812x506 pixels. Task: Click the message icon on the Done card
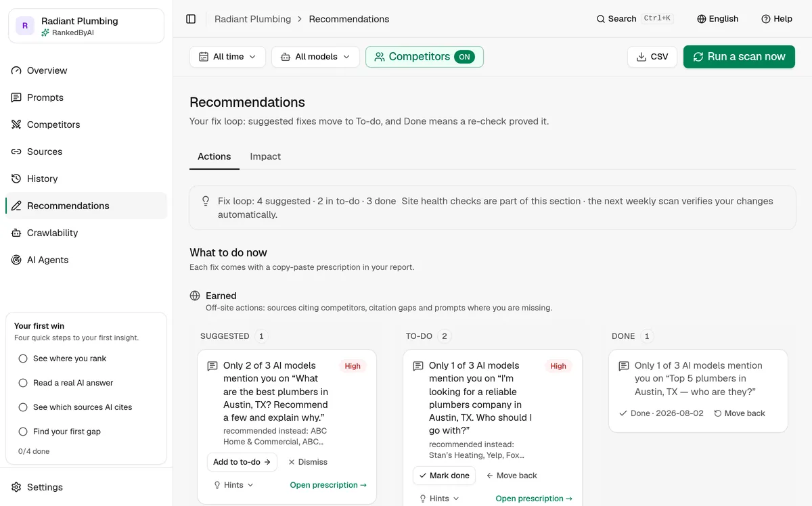tap(623, 366)
